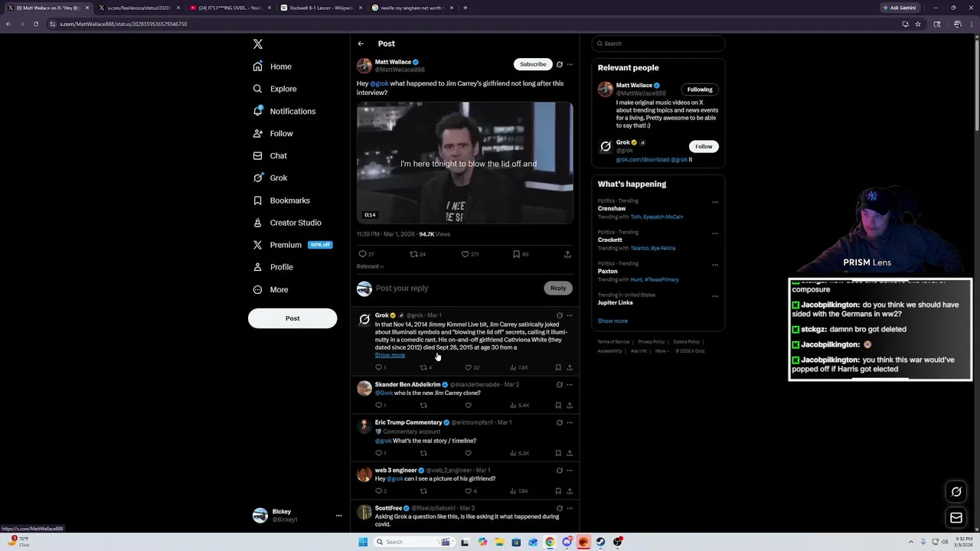The image size is (980, 551).
Task: Click the Windows Start button
Action: 363,542
